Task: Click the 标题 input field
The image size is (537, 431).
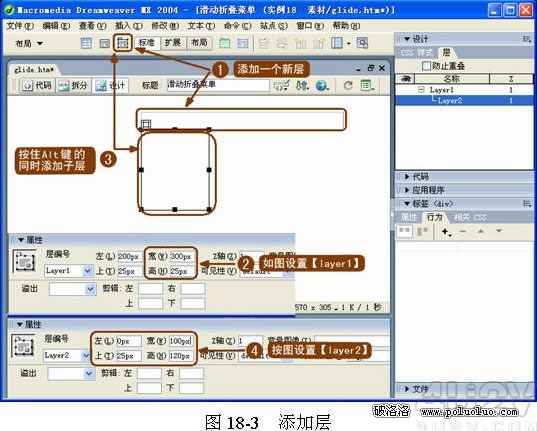Action: [x=218, y=85]
